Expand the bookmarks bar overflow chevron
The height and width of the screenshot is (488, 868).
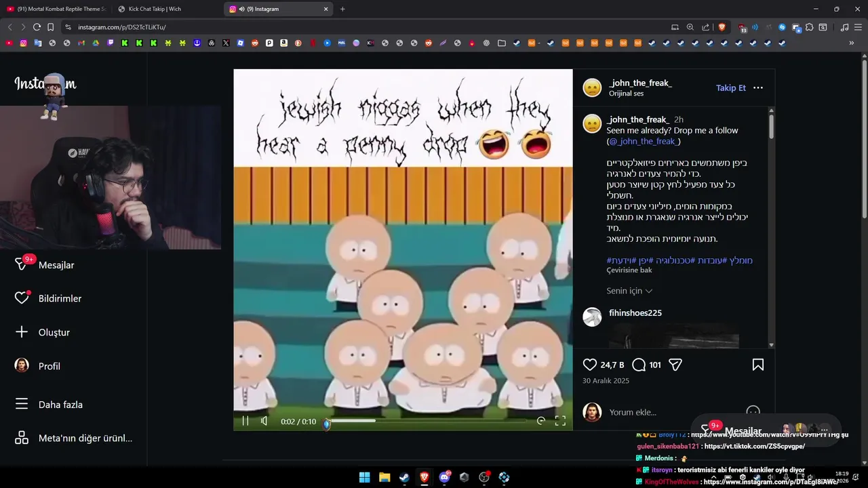[852, 43]
